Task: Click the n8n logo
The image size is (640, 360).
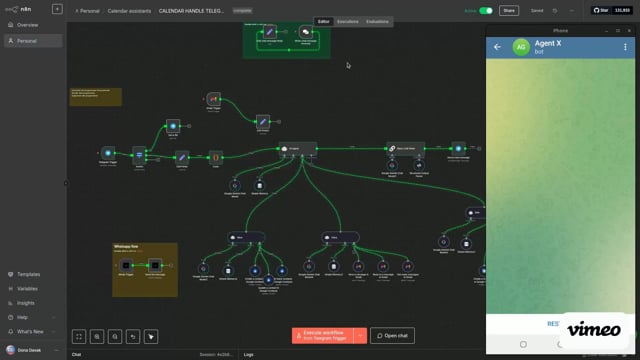Action: [18, 9]
